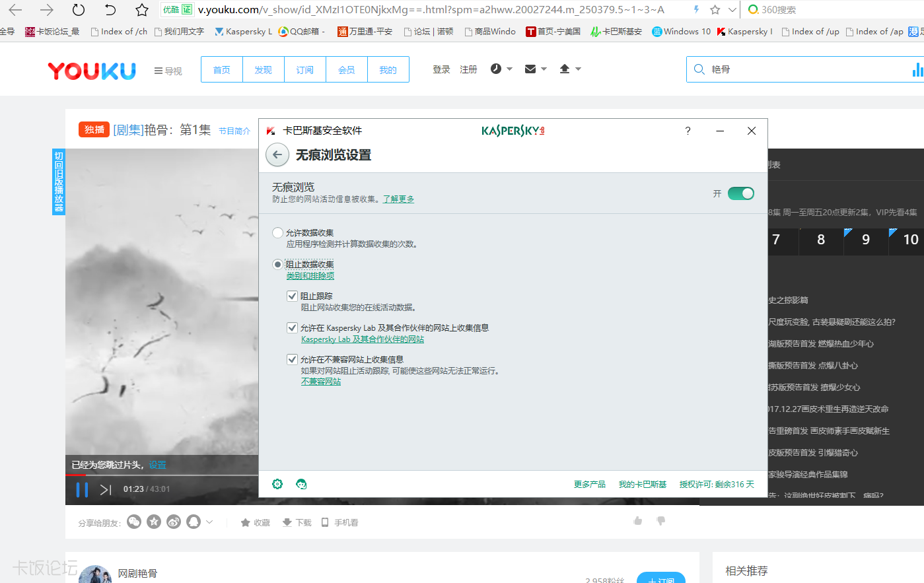The height and width of the screenshot is (583, 924).
Task: Uncheck the 阻止跟踪 checkbox
Action: point(292,296)
